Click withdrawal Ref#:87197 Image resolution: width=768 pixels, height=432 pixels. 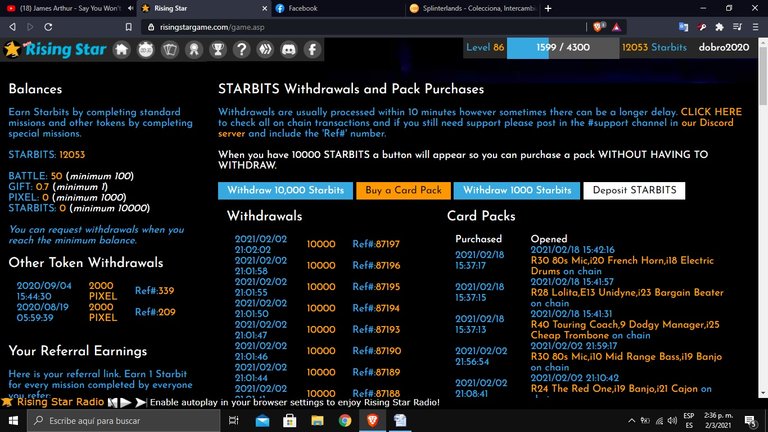376,244
